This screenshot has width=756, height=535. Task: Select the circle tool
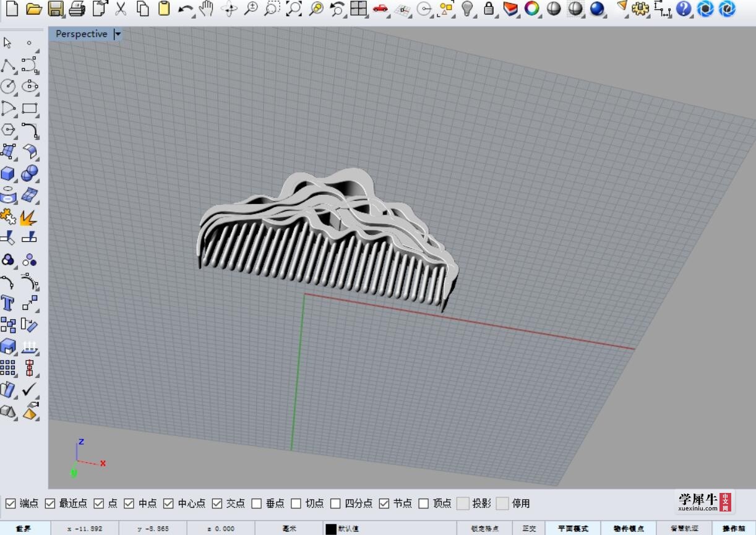tap(8, 86)
